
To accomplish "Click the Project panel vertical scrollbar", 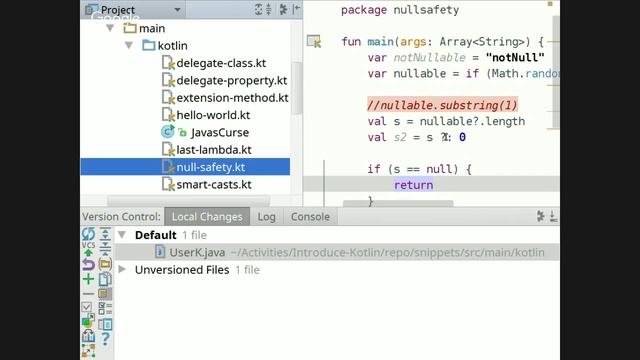I will [x=298, y=88].
